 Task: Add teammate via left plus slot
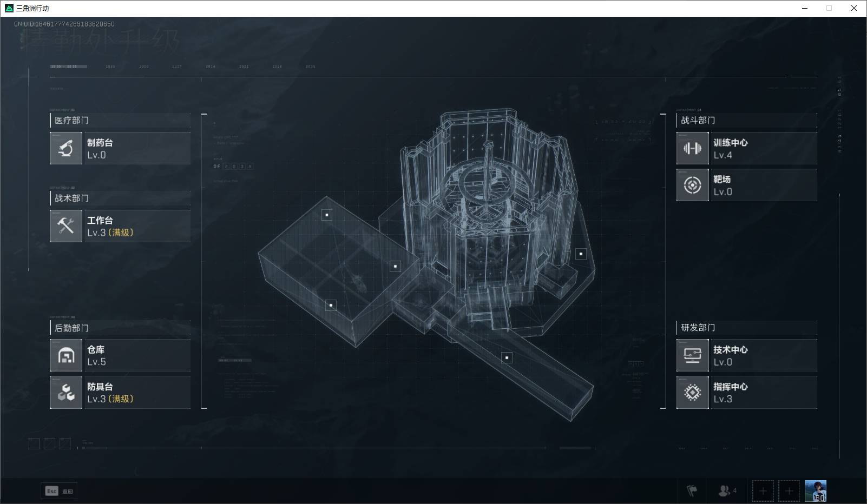pyautogui.click(x=763, y=491)
